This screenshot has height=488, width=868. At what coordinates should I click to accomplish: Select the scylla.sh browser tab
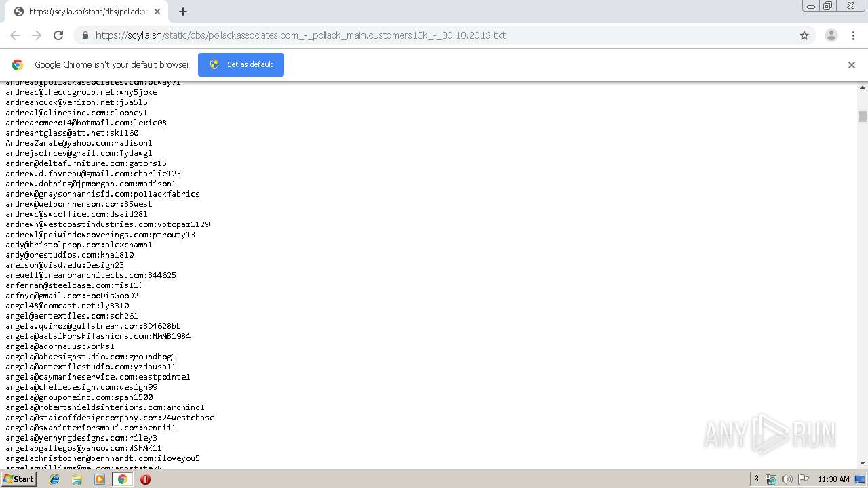click(x=88, y=12)
